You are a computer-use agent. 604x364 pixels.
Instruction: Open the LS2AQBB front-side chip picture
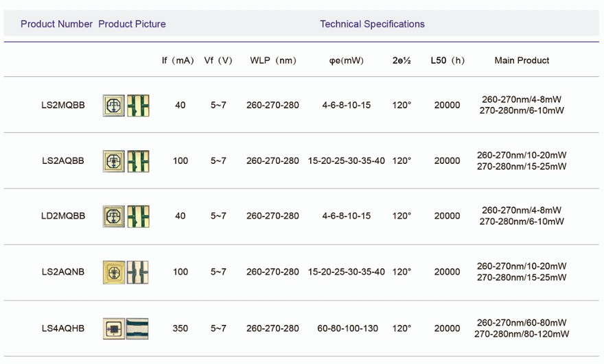[x=114, y=161]
